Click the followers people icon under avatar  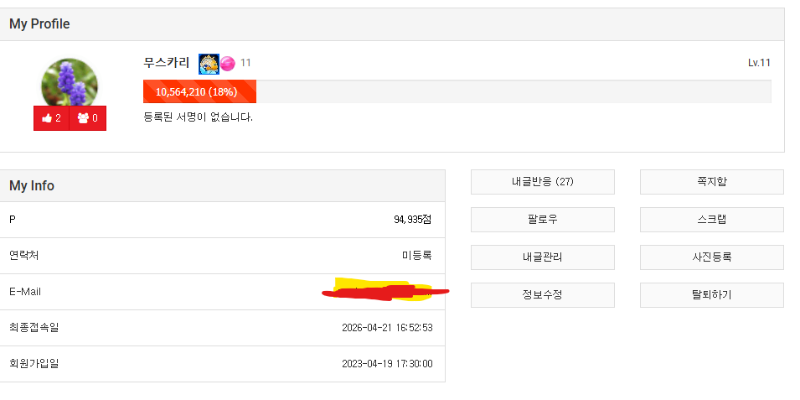83,118
